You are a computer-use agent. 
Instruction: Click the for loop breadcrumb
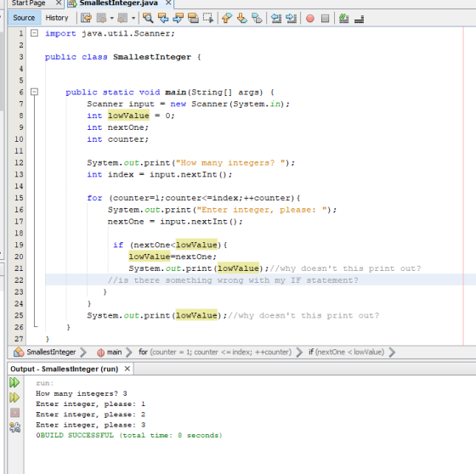pyautogui.click(x=215, y=352)
